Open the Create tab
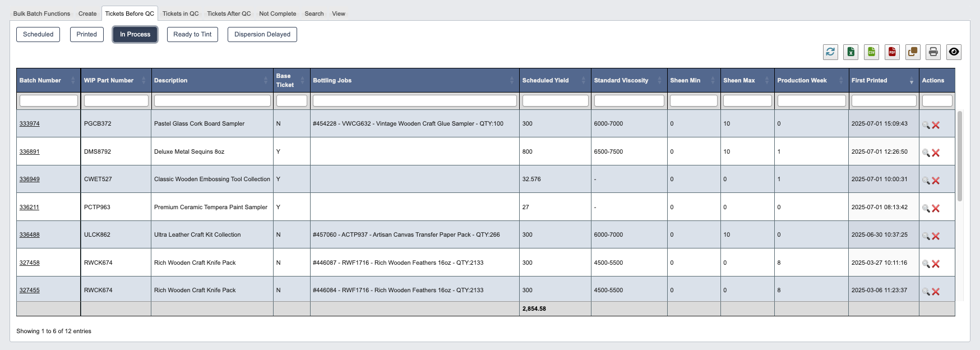The width and height of the screenshot is (980, 350). click(x=87, y=13)
